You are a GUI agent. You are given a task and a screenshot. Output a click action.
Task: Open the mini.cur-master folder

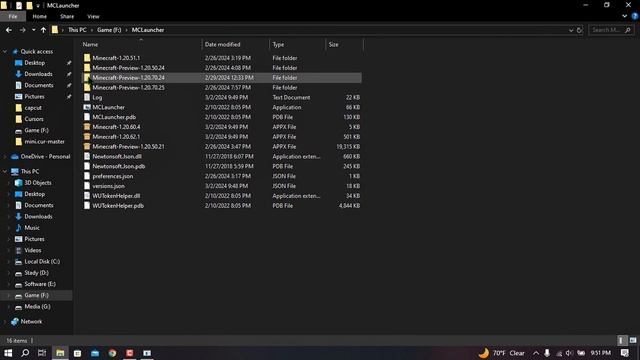44,141
